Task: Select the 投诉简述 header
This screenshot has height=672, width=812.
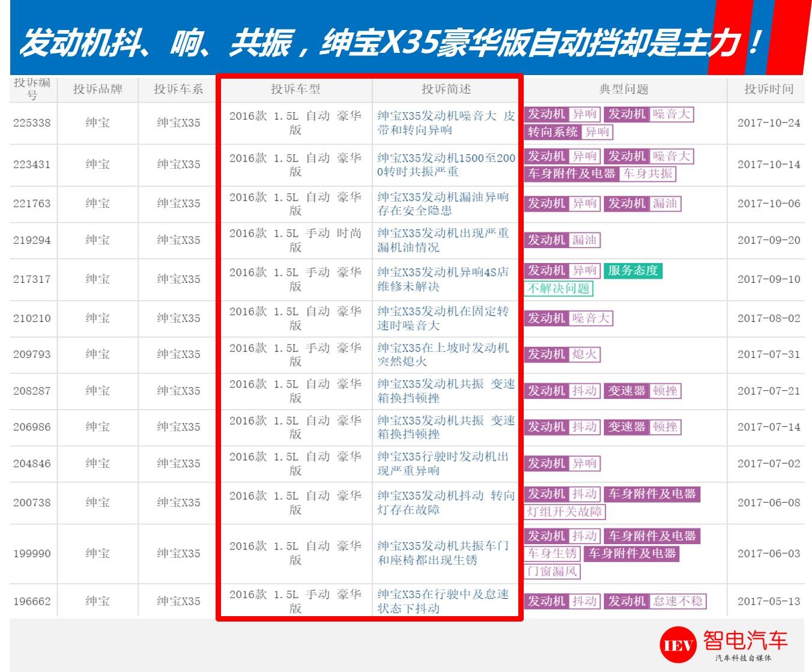Action: (x=447, y=90)
